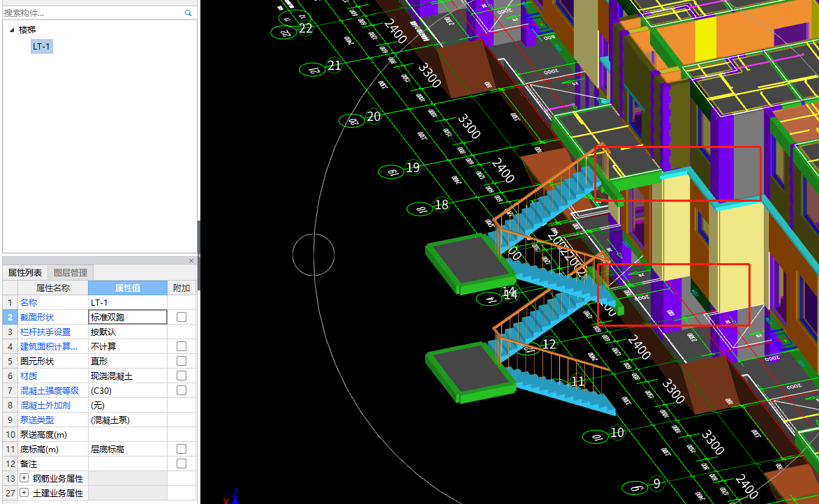
Task: Click the 按默认 railing setting value
Action: pyautogui.click(x=128, y=332)
